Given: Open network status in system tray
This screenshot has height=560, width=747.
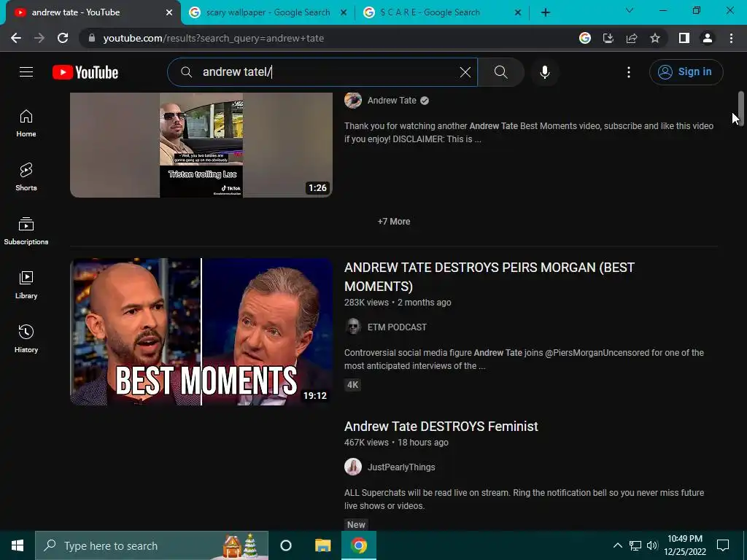Looking at the screenshot, I should pos(635,545).
